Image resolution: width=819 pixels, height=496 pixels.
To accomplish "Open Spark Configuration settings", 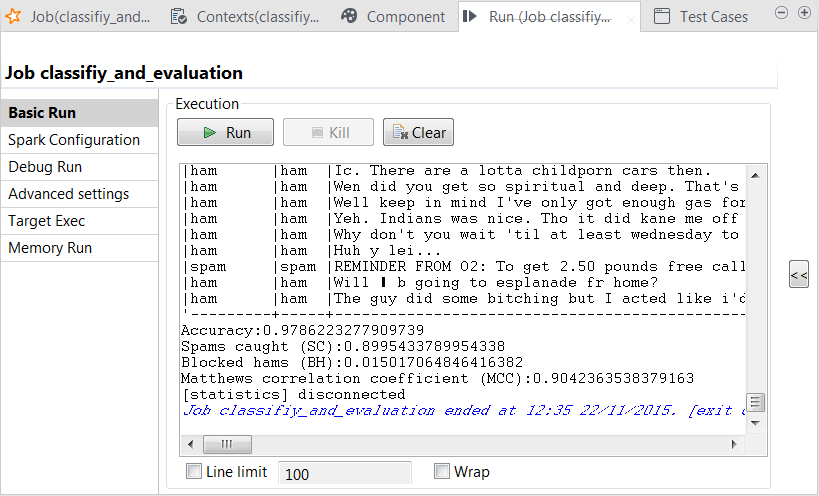I will coord(79,140).
